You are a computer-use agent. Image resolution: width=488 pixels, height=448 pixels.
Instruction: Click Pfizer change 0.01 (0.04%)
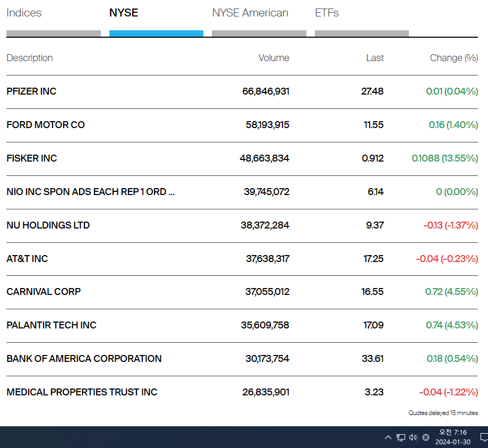(x=452, y=91)
